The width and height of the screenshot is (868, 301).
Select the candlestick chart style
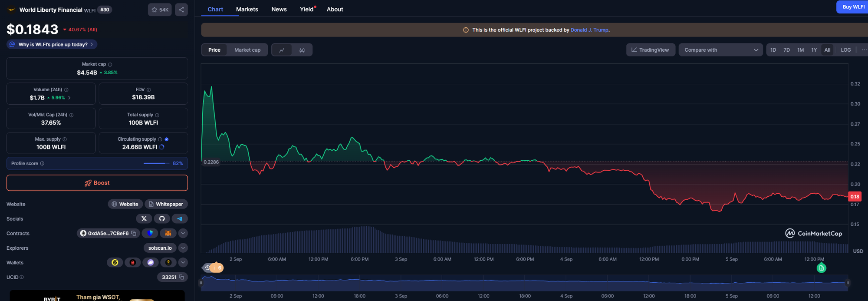(x=302, y=50)
